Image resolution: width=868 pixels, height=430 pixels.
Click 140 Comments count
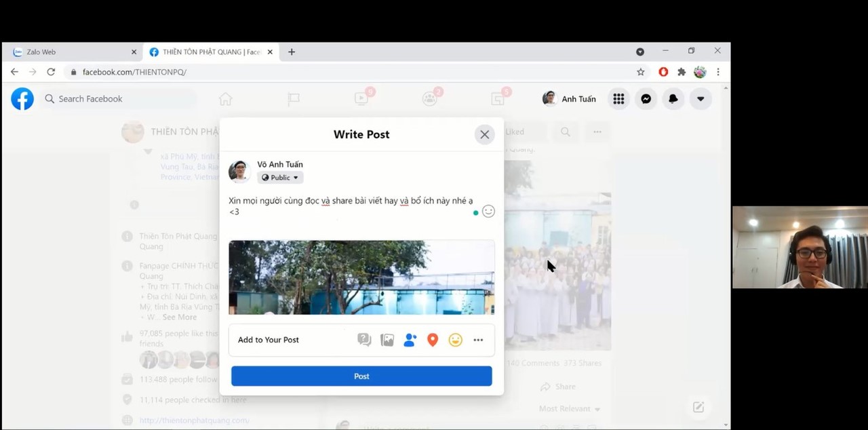click(532, 364)
